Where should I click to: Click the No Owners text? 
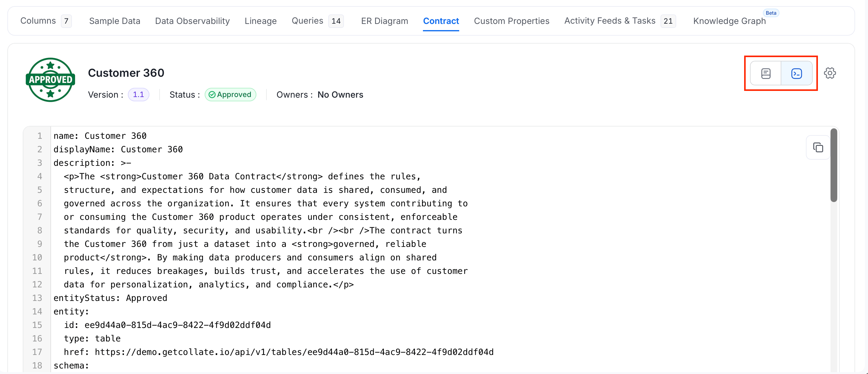point(340,95)
